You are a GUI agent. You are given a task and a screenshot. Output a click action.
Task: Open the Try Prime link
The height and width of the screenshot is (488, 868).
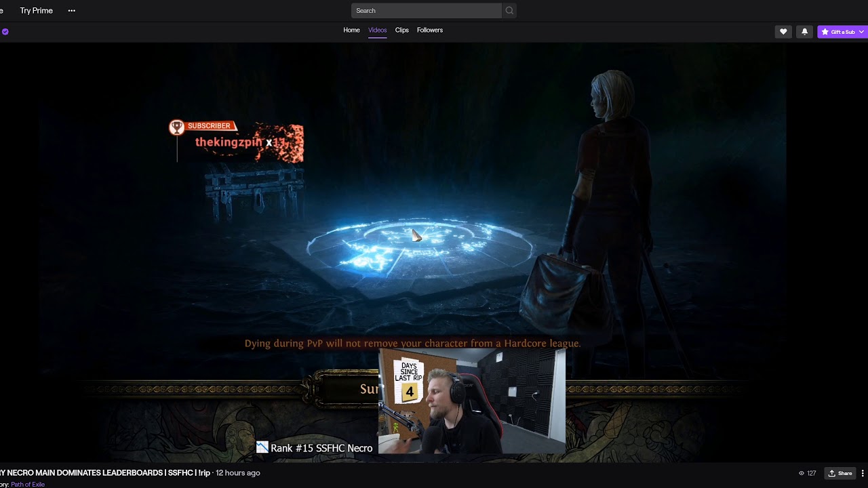[37, 11]
